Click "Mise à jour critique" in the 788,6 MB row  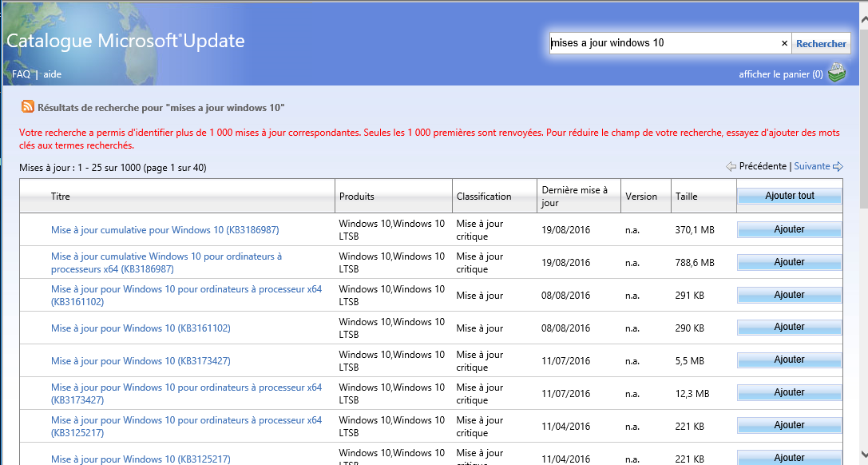pos(480,263)
